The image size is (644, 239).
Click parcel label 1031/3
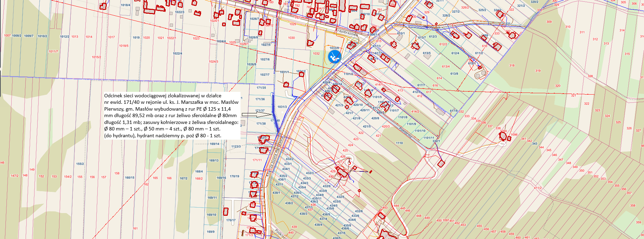click(282, 107)
